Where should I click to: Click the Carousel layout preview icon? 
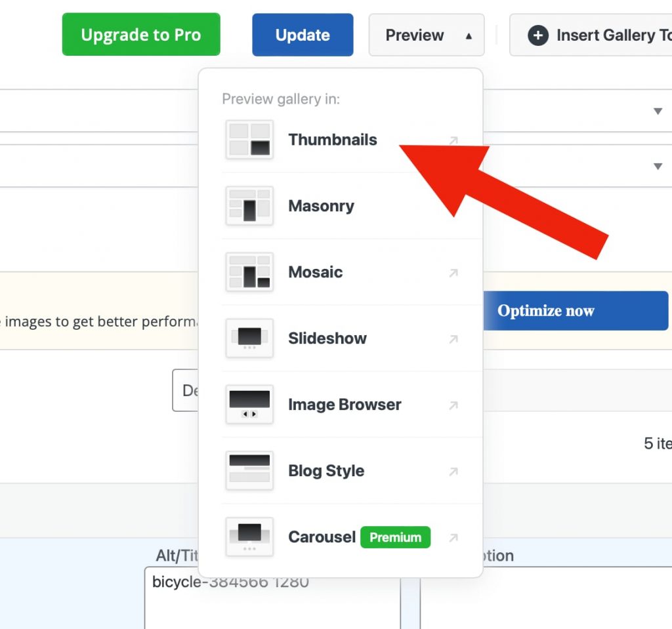[249, 537]
